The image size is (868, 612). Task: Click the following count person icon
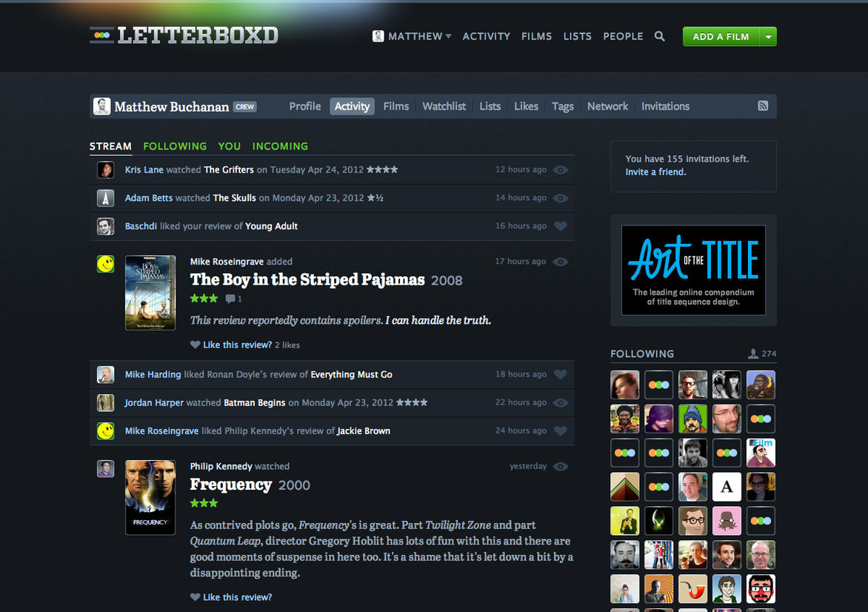[753, 353]
